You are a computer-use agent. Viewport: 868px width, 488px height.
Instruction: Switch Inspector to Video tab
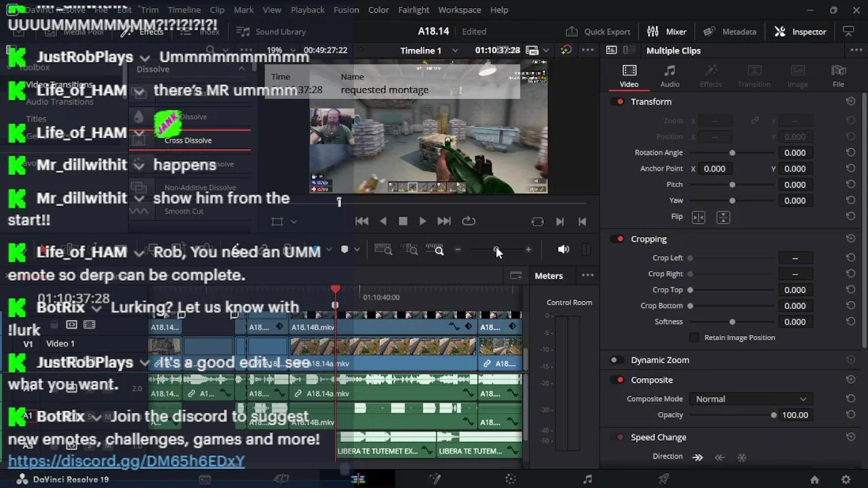[629, 75]
